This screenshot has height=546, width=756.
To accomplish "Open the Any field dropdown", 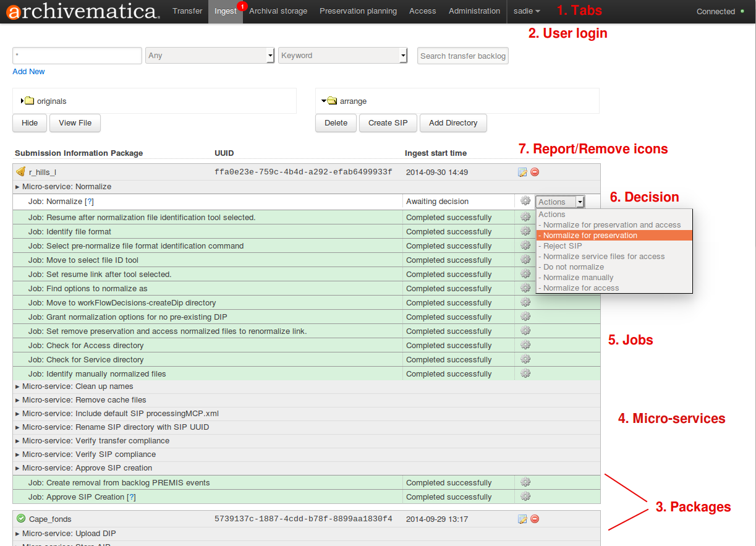I will [270, 56].
